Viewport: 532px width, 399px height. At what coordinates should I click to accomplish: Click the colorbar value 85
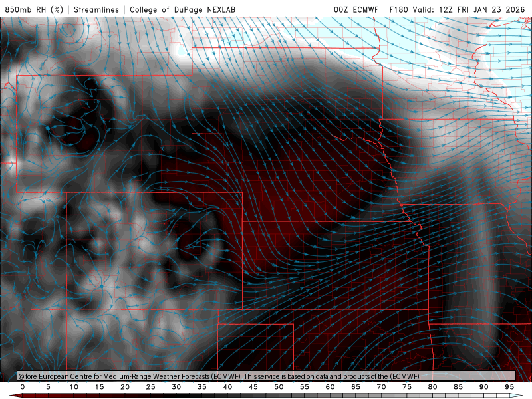pyautogui.click(x=458, y=387)
